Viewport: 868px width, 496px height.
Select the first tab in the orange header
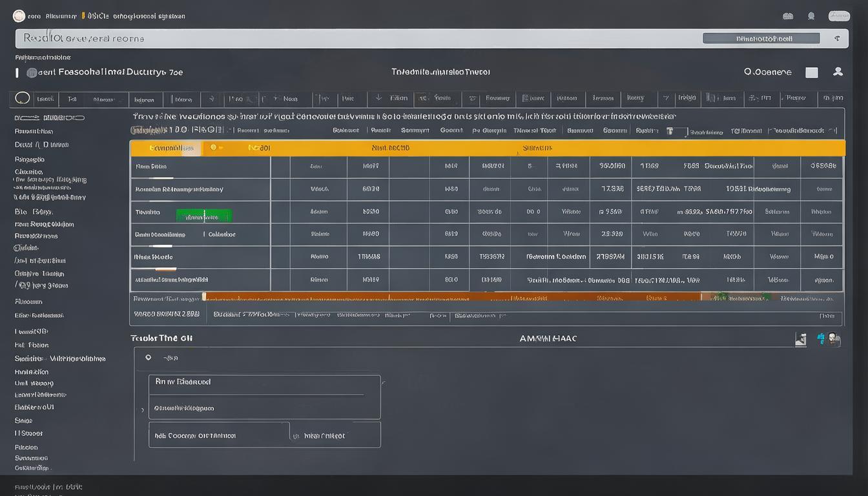167,148
